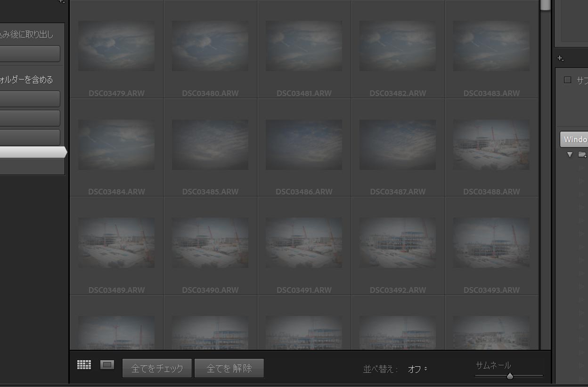Click the plus icon atop the left panel
This screenshot has width=588, height=387.
(x=61, y=1)
